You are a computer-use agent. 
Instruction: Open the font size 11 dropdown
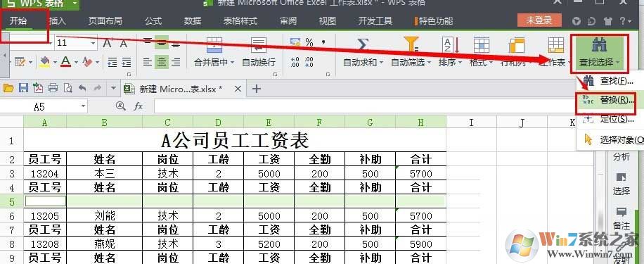(94, 43)
